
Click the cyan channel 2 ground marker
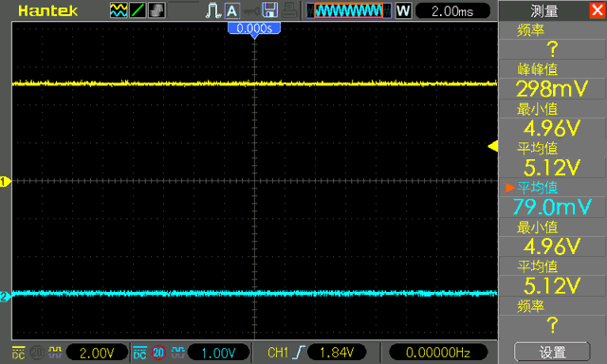pos(5,297)
